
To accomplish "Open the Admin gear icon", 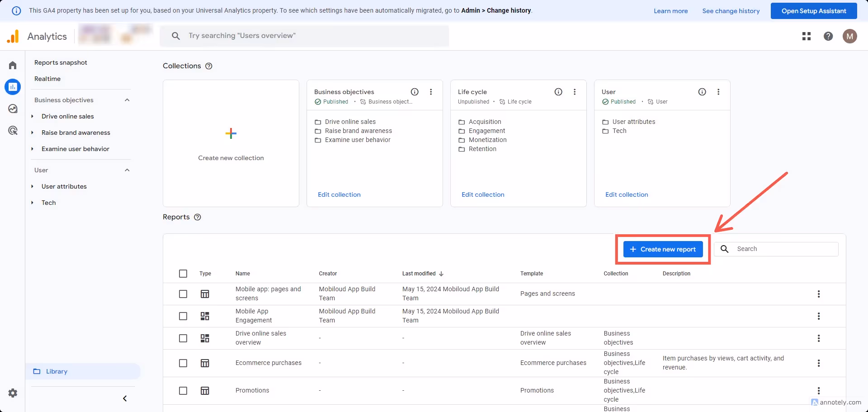I will pos(13,393).
